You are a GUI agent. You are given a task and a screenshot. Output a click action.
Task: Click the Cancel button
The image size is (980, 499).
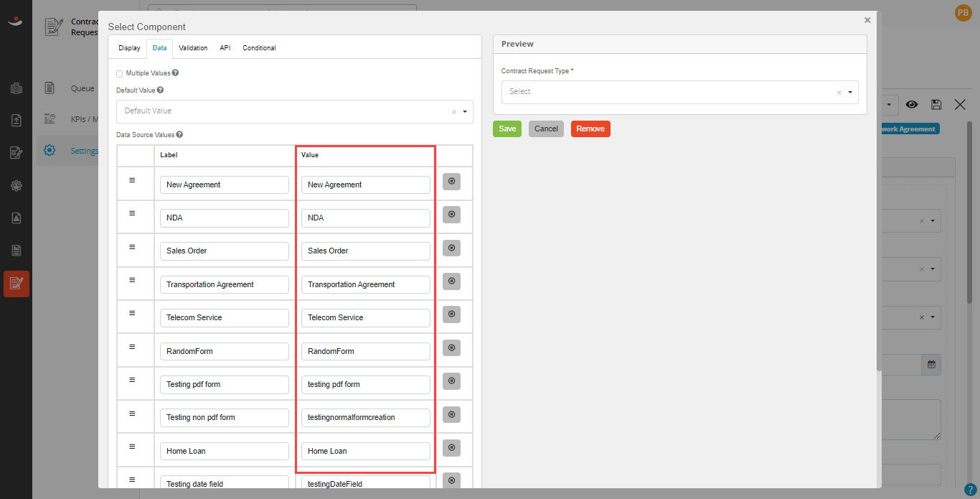tap(546, 129)
